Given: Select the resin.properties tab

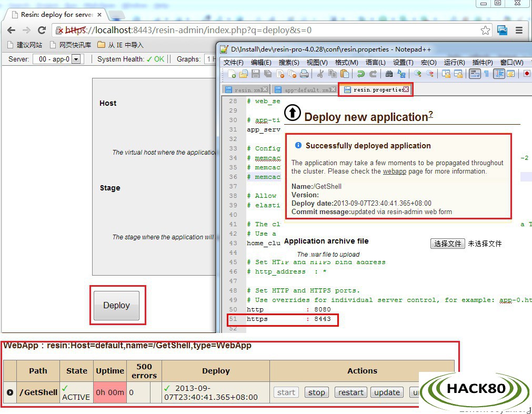Looking at the screenshot, I should coord(376,90).
